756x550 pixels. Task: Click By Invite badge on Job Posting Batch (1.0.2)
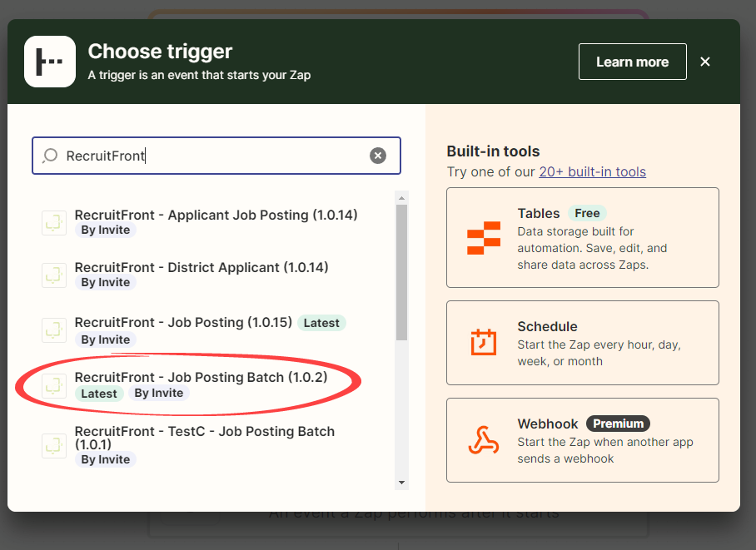[x=159, y=394]
